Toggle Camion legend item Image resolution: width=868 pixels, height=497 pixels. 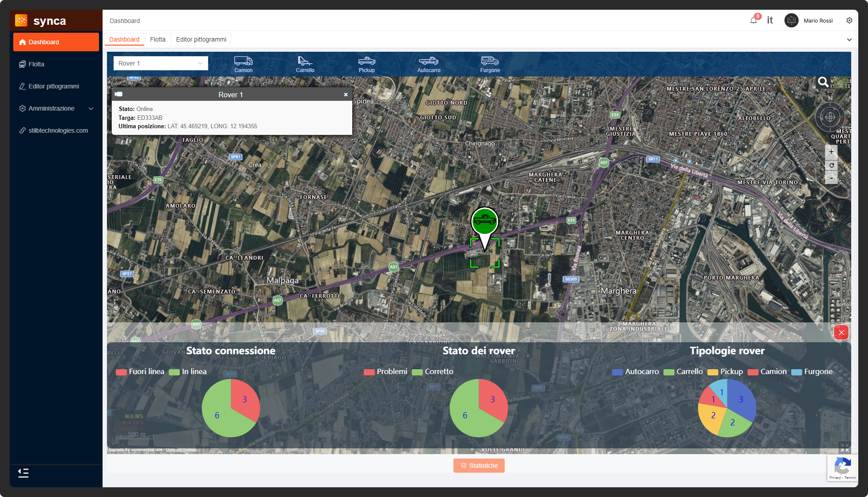[x=767, y=372]
